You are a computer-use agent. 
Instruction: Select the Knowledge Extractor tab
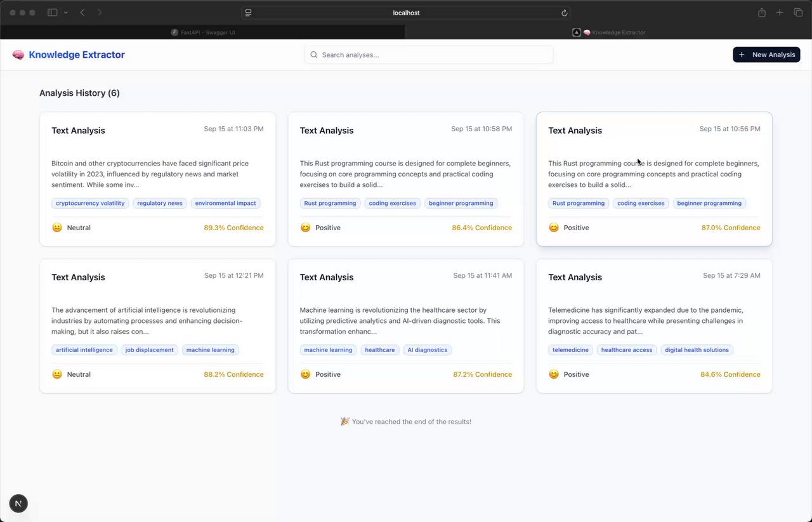(x=609, y=32)
